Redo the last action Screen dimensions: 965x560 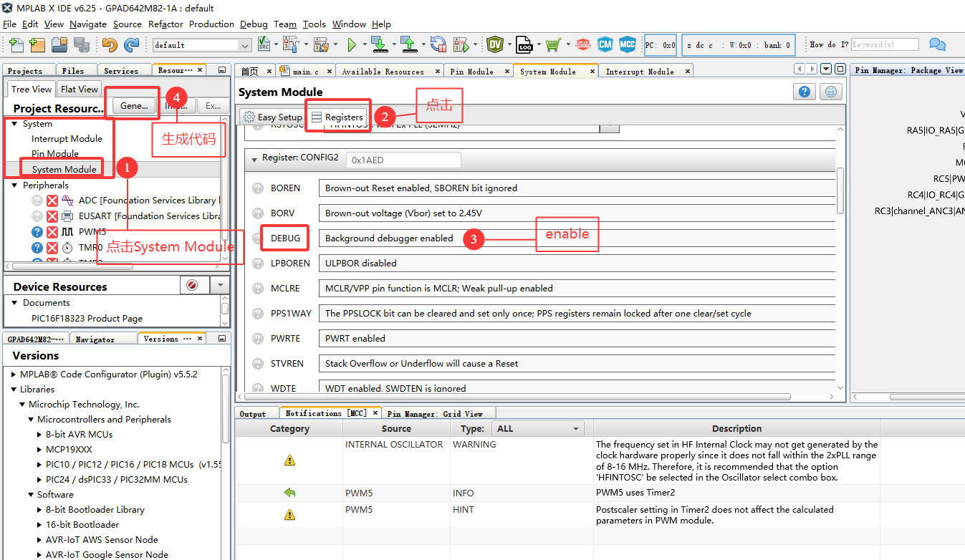click(131, 44)
